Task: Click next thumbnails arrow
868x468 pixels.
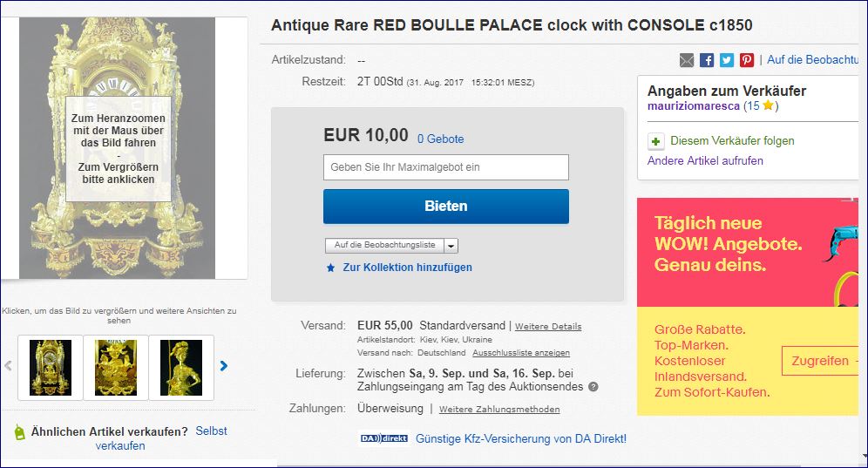Action: click(x=224, y=366)
